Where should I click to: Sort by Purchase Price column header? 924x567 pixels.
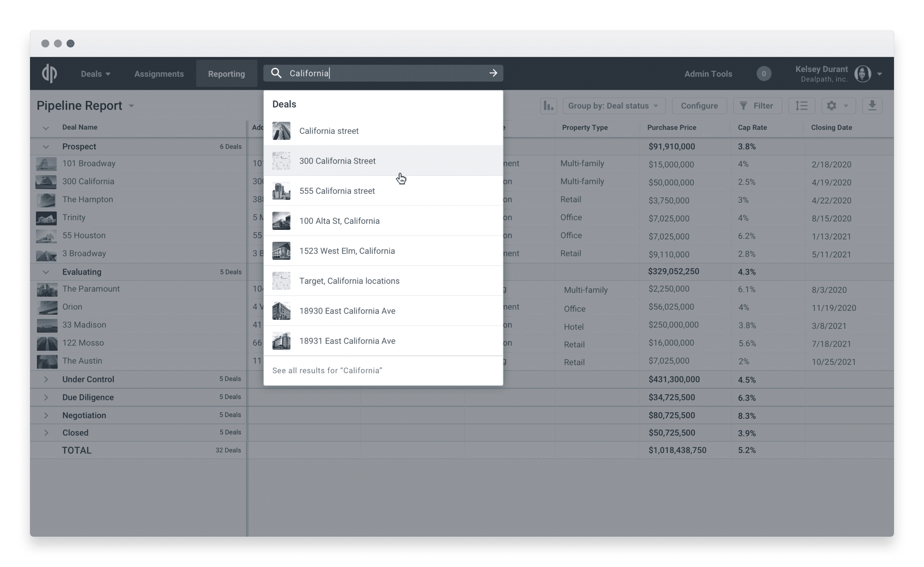(x=671, y=127)
